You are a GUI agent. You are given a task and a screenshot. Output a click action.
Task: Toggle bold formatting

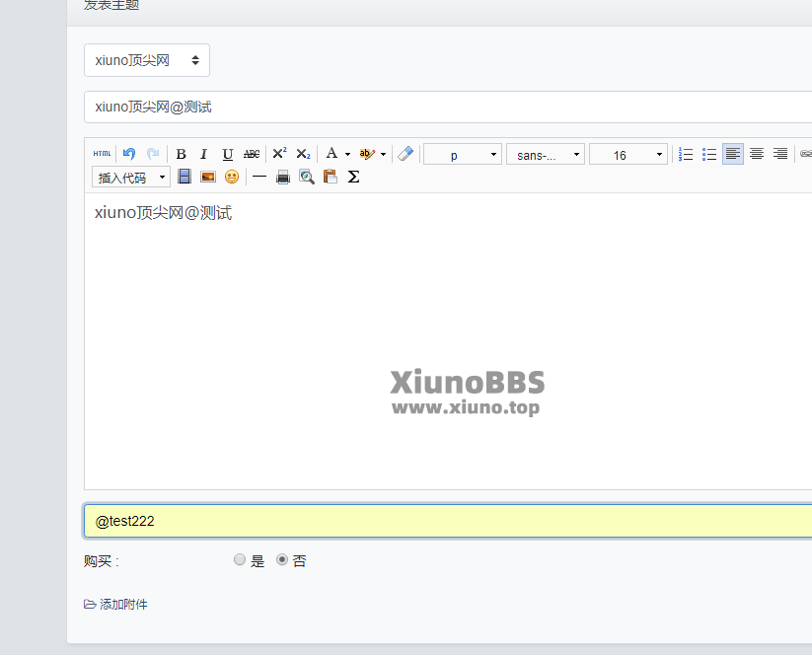tap(181, 154)
